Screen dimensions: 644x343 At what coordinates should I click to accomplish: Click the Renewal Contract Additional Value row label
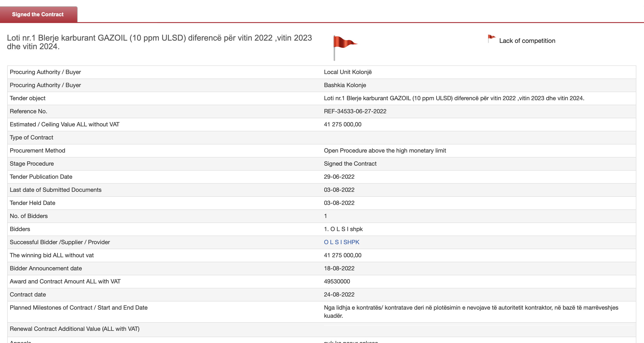tap(74, 329)
